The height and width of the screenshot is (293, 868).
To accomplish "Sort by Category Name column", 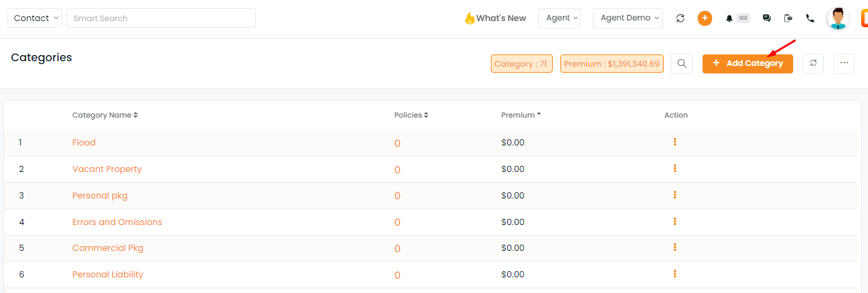I will coord(105,115).
